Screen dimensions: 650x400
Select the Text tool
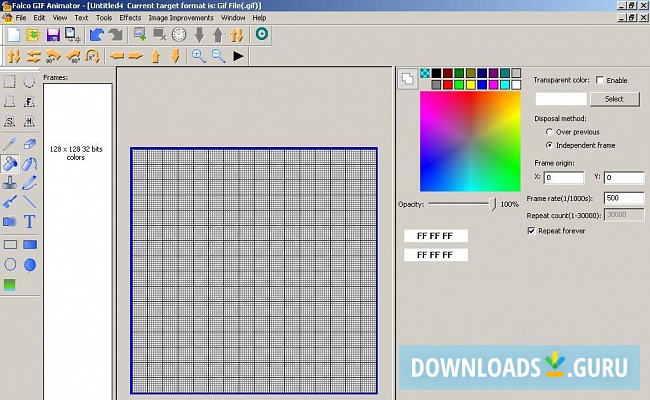pos(29,221)
